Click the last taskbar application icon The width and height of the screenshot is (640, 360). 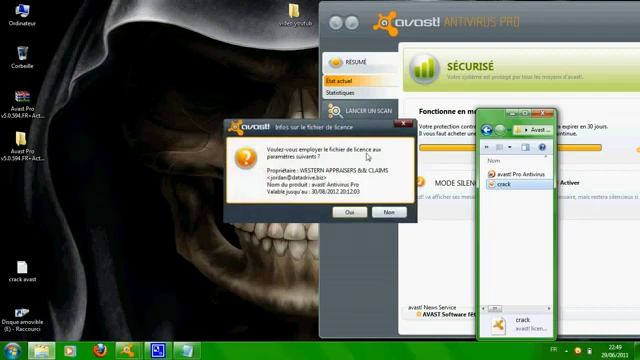(187, 351)
